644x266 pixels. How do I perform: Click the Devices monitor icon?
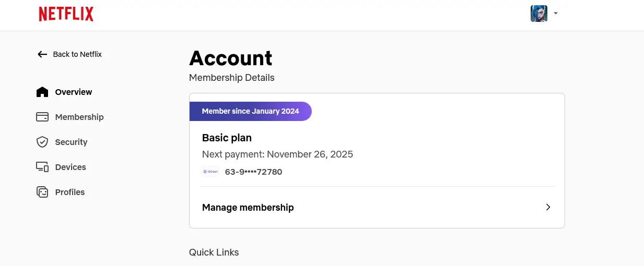pos(42,167)
